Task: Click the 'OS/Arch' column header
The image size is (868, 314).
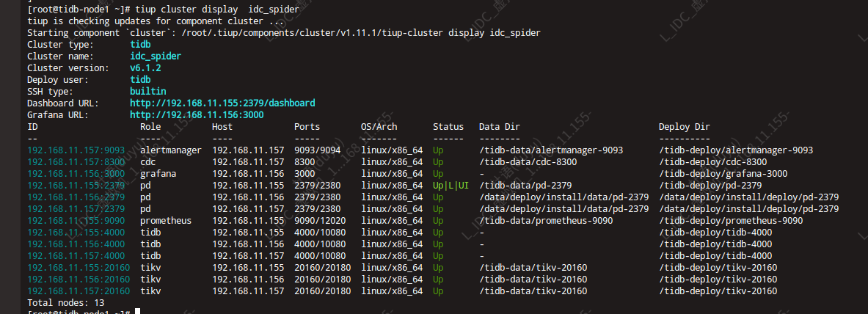Action: pos(379,127)
